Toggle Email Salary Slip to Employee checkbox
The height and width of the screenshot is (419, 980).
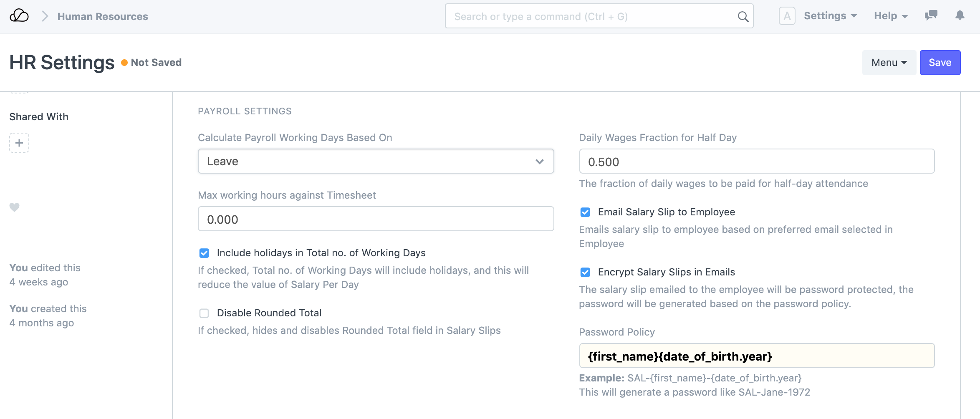point(585,212)
